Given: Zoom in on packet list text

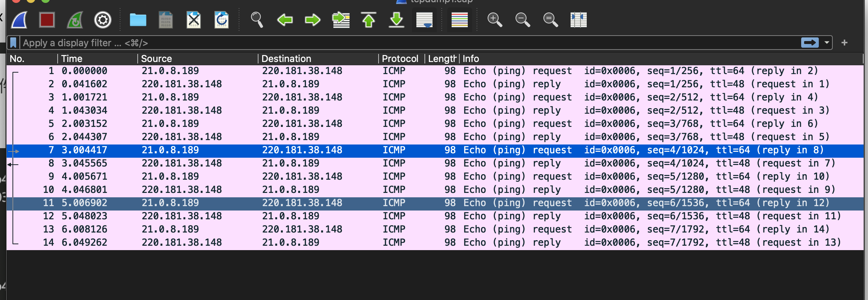Looking at the screenshot, I should click(495, 20).
